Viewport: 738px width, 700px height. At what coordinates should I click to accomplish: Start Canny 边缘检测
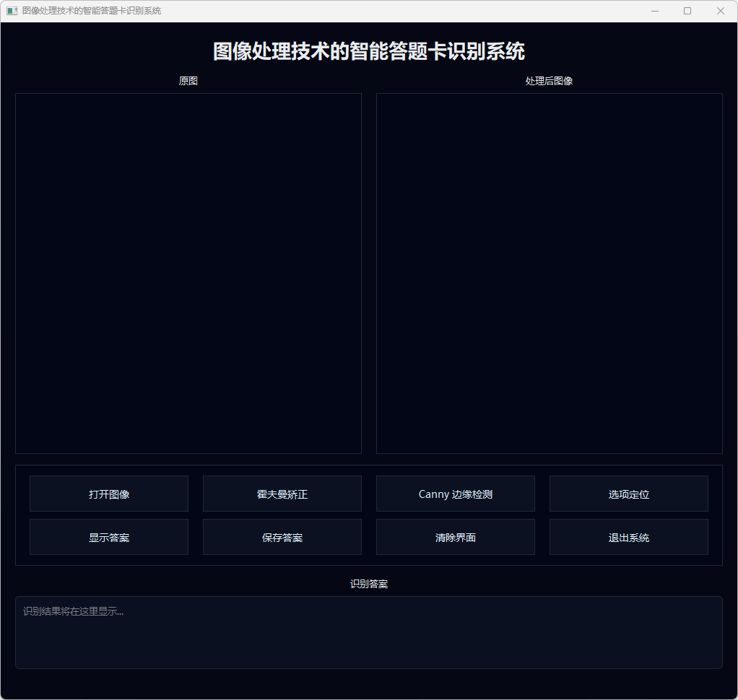(456, 494)
